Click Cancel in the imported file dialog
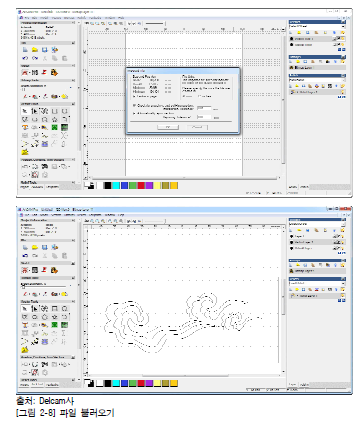 click(x=197, y=127)
